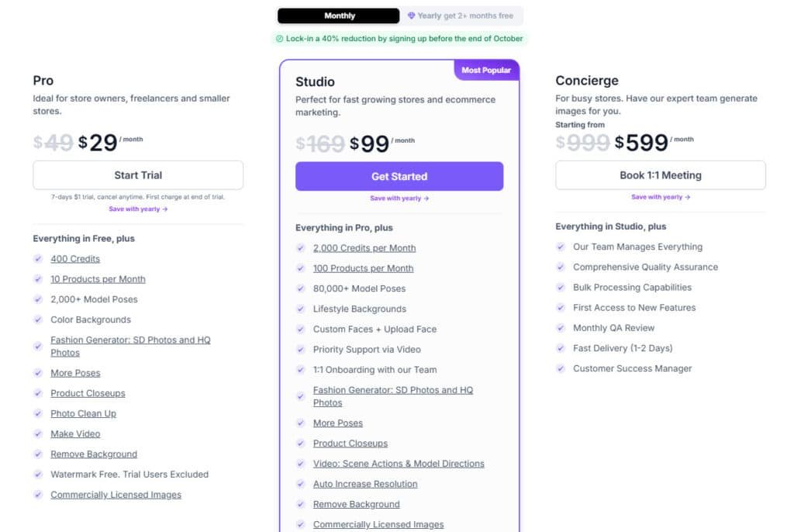The height and width of the screenshot is (532, 794).
Task: Click check icon beside Priority Support via Video
Action: (x=300, y=349)
